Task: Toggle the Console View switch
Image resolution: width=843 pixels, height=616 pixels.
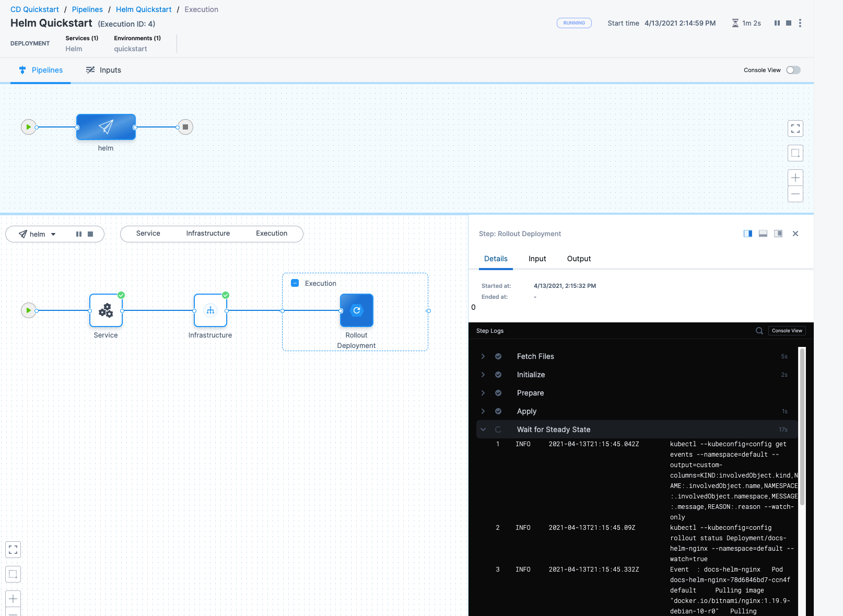Action: (x=793, y=70)
